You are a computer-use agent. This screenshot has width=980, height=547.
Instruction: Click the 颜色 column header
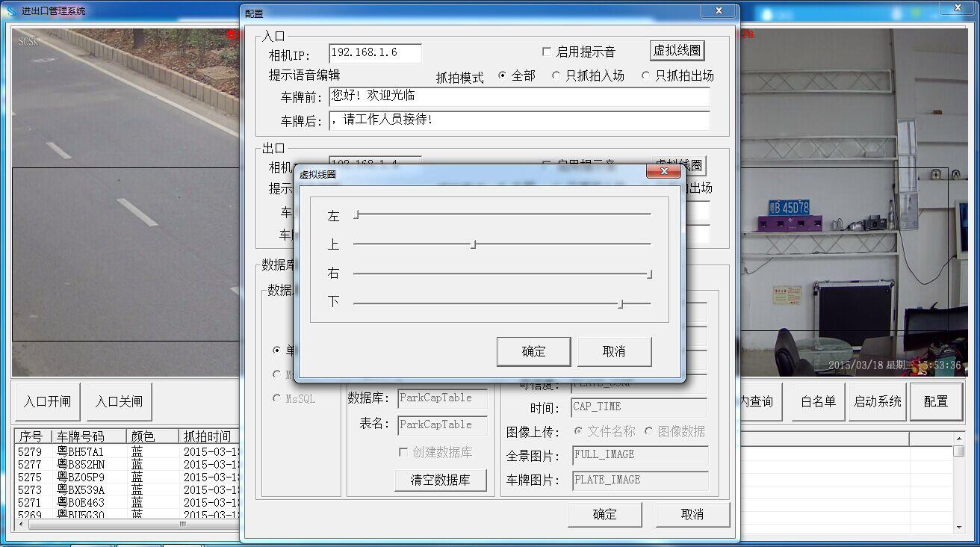coord(152,436)
